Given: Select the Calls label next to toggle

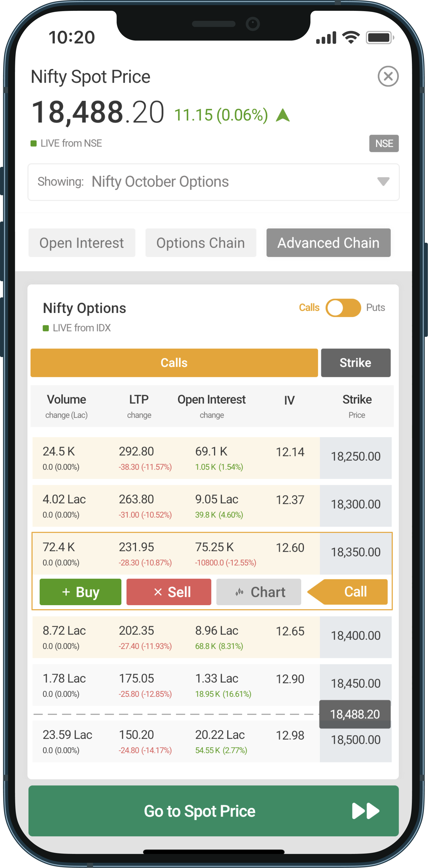Looking at the screenshot, I should point(309,308).
